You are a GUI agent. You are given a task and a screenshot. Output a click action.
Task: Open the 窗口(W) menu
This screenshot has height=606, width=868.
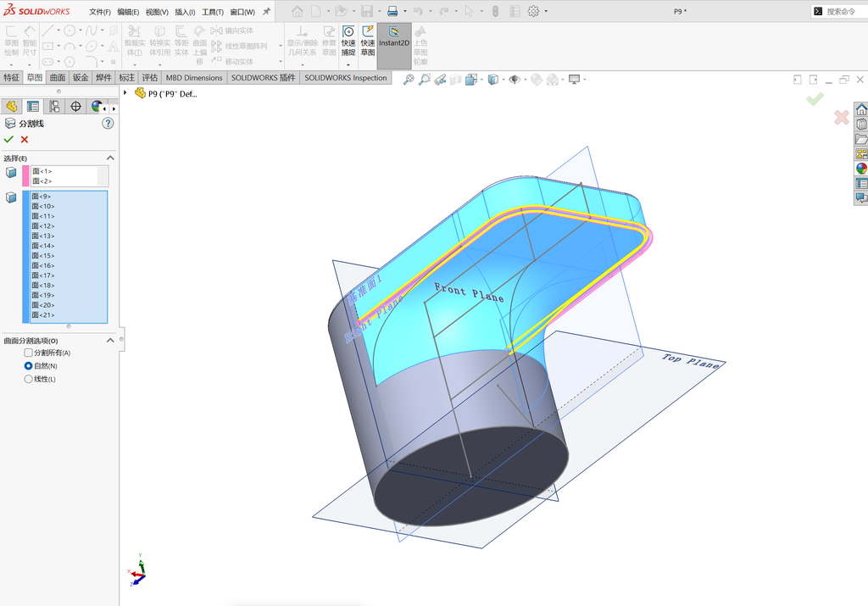click(242, 12)
